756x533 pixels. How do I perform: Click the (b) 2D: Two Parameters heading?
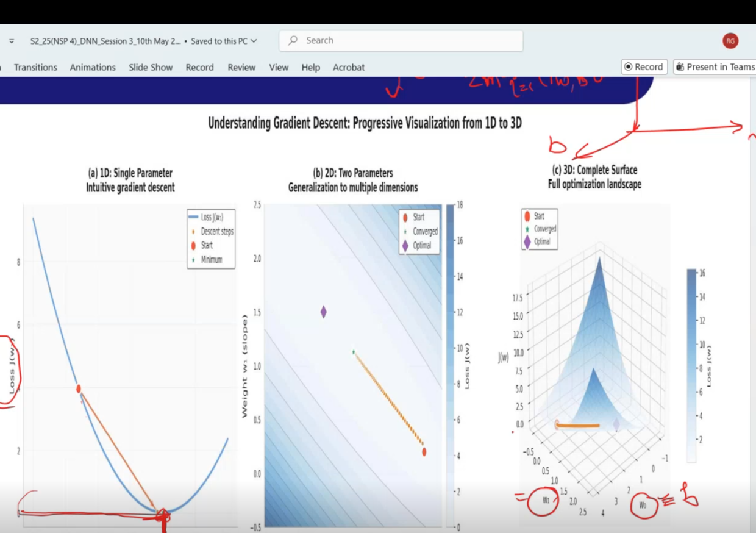(x=352, y=173)
